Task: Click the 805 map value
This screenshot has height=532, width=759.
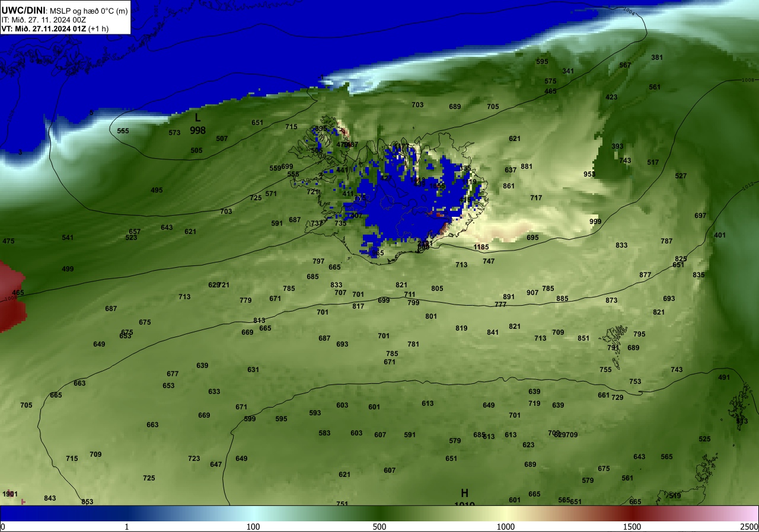Action: [x=437, y=289]
